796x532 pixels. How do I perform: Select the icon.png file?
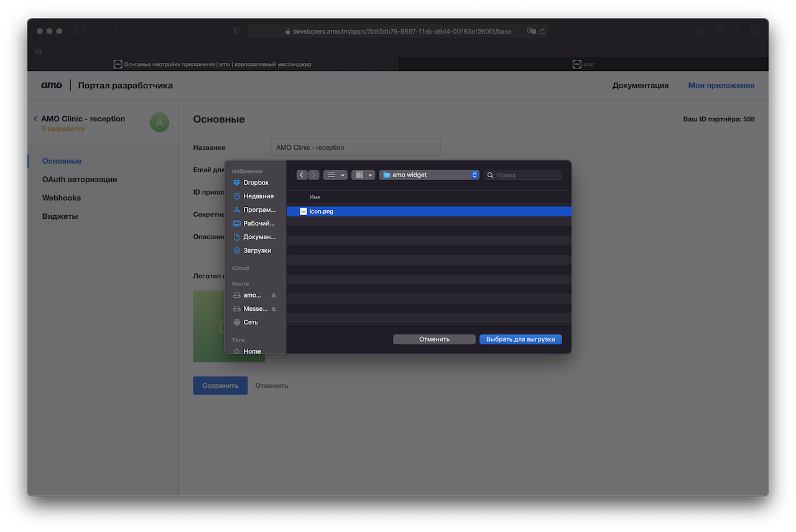click(x=322, y=211)
